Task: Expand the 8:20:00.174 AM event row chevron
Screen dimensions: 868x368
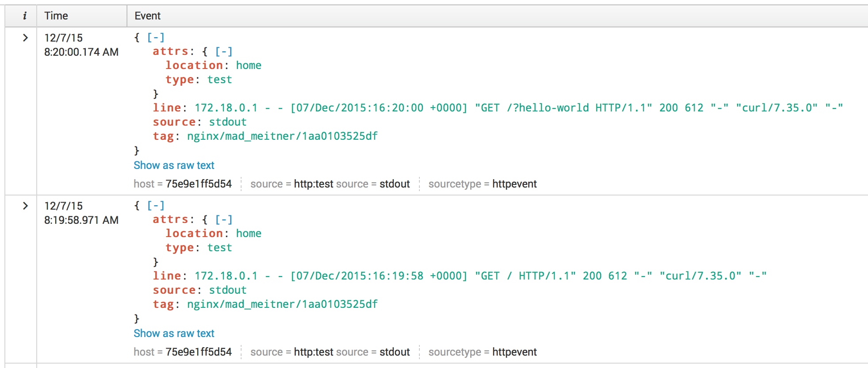Action: point(25,38)
